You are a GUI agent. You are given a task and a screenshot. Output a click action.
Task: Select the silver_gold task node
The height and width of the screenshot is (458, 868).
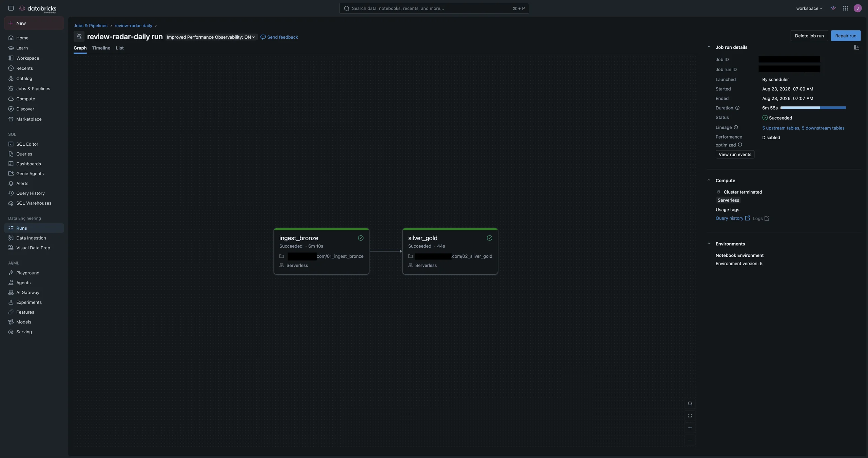(450, 251)
